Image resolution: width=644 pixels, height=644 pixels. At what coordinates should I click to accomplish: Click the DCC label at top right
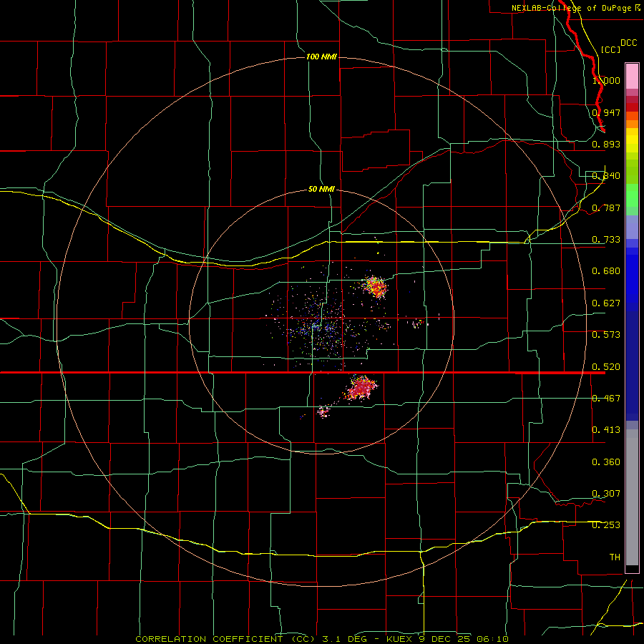click(628, 43)
